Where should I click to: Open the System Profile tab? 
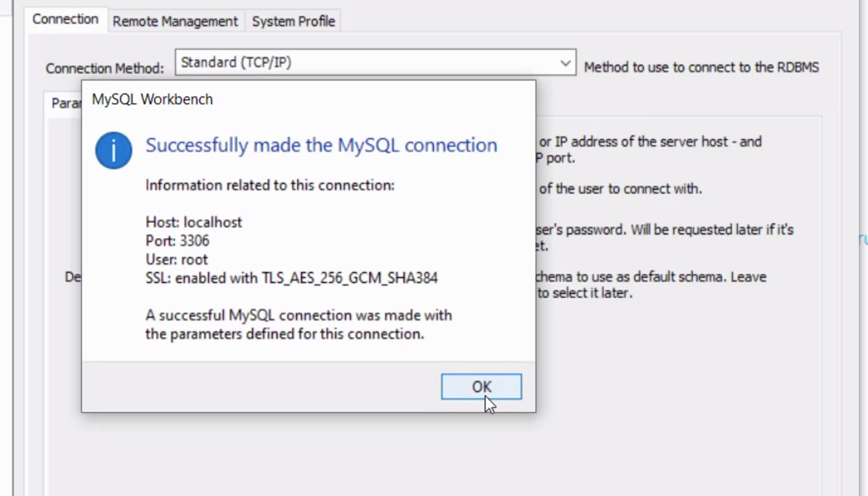(293, 21)
